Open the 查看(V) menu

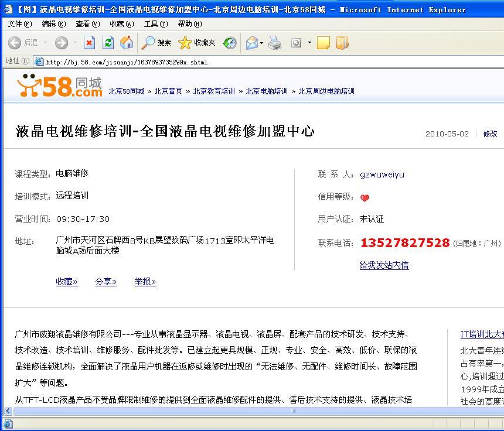pos(87,24)
